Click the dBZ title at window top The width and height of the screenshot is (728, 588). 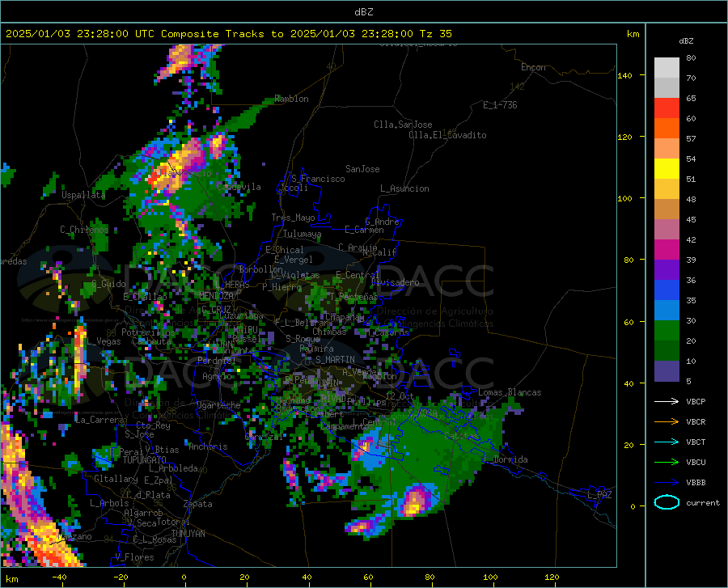tap(363, 12)
